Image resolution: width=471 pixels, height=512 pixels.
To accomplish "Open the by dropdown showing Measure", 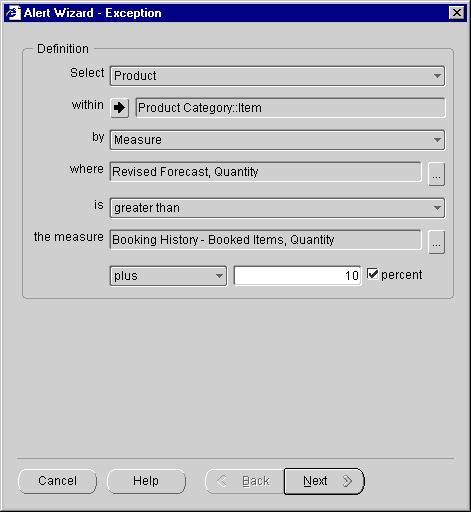I will (277, 140).
